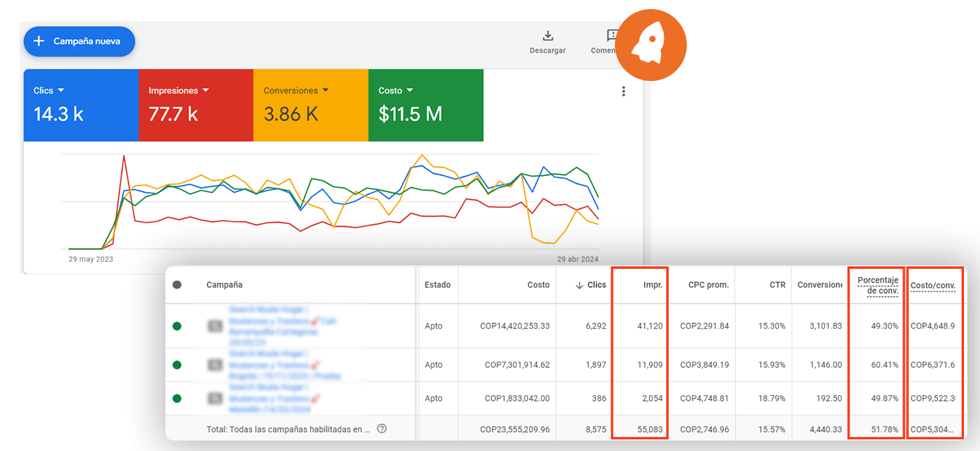Viewport: 980px width, 451px height.
Task: Click total conversion rate 51.78%
Action: pos(884,429)
